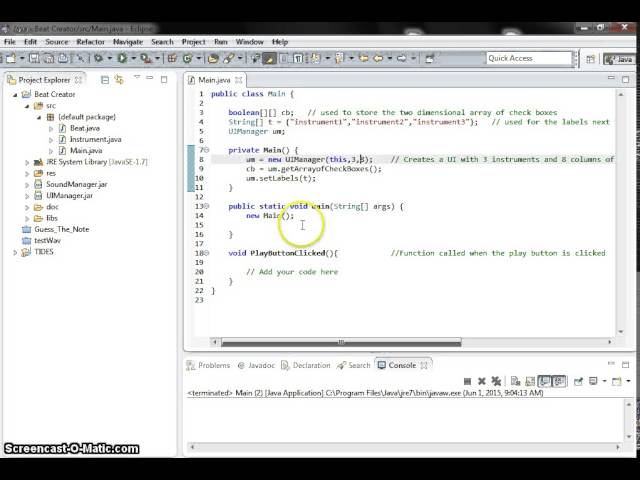Click the Run button in the toolbar
This screenshot has width=640, height=480.
122,59
